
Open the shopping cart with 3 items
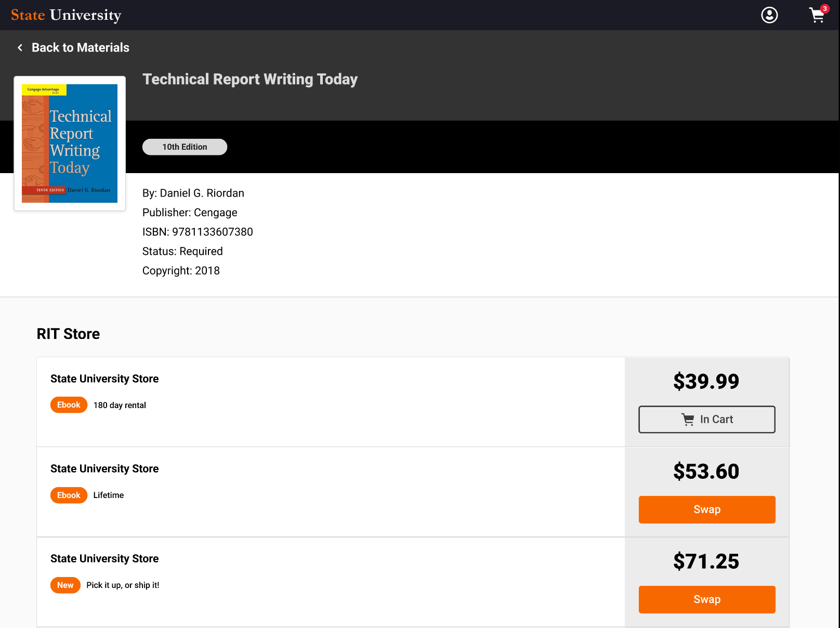817,16
